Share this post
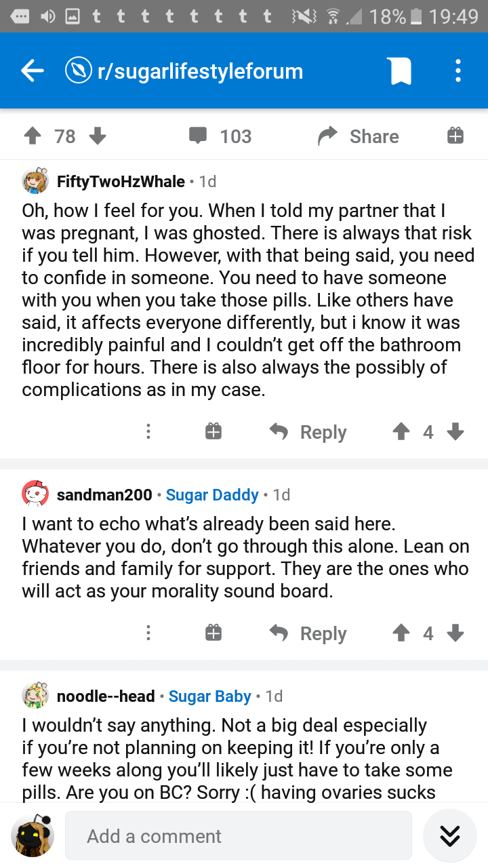This screenshot has height=868, width=488. click(359, 136)
